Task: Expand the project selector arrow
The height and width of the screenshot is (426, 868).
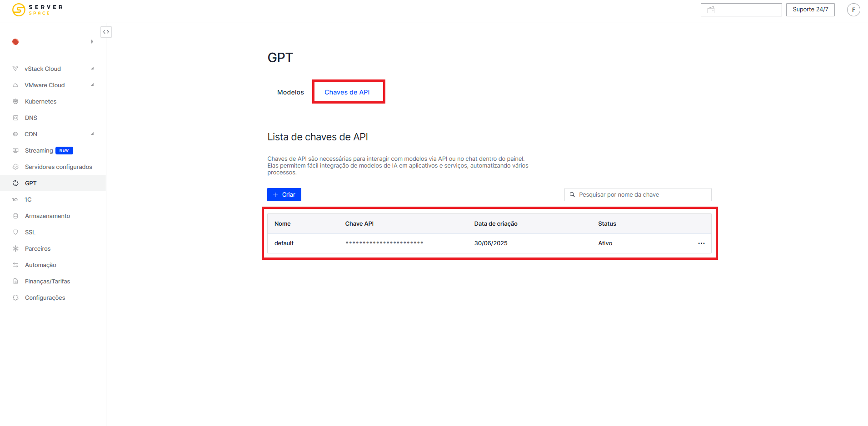Action: coord(92,42)
